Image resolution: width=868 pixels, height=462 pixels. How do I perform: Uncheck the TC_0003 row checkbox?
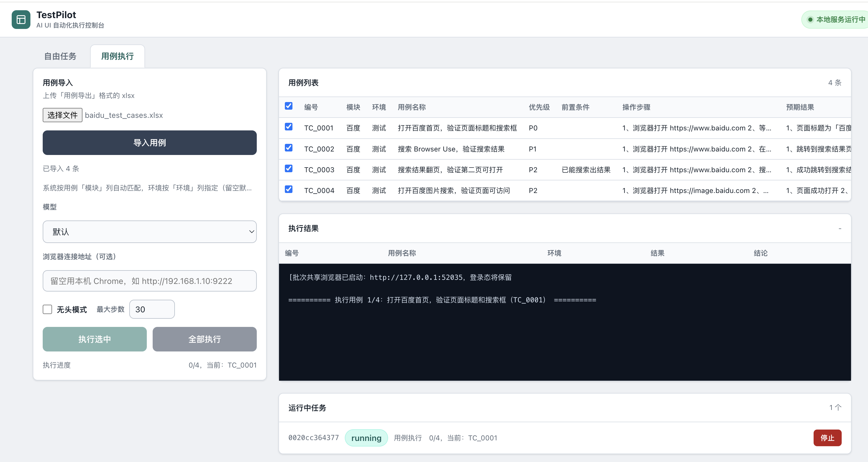tap(288, 168)
